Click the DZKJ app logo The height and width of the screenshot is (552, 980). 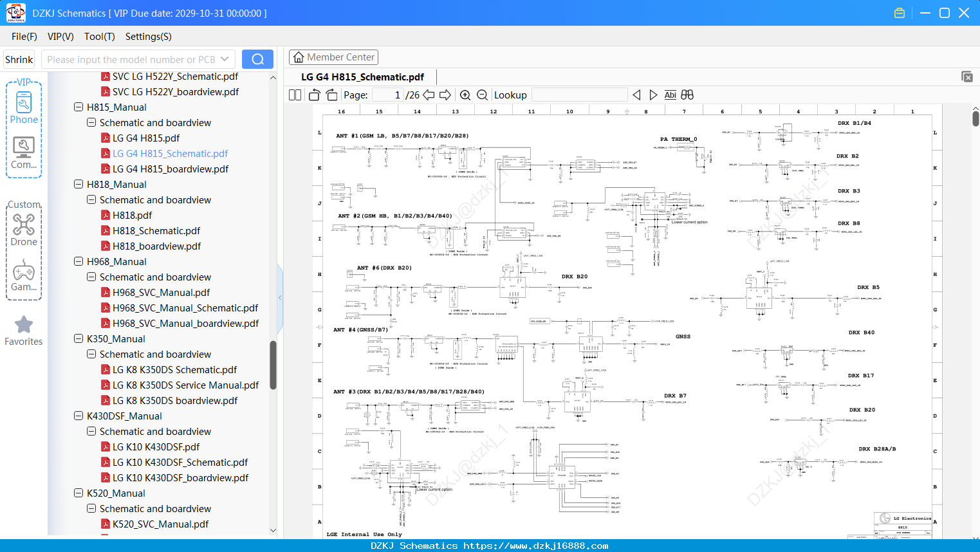(x=15, y=13)
